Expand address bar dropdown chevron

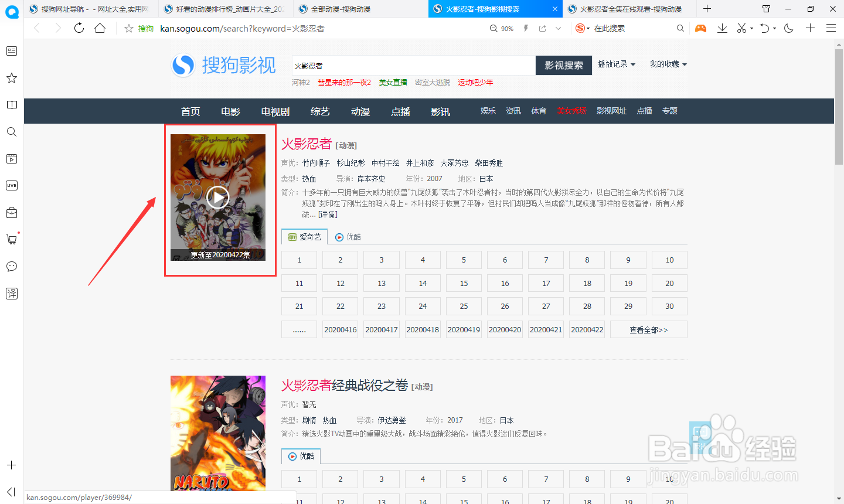click(558, 28)
